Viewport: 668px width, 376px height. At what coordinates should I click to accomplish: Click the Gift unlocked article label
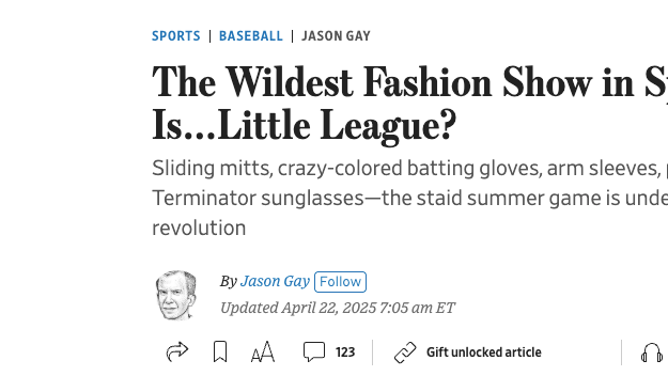(x=484, y=353)
